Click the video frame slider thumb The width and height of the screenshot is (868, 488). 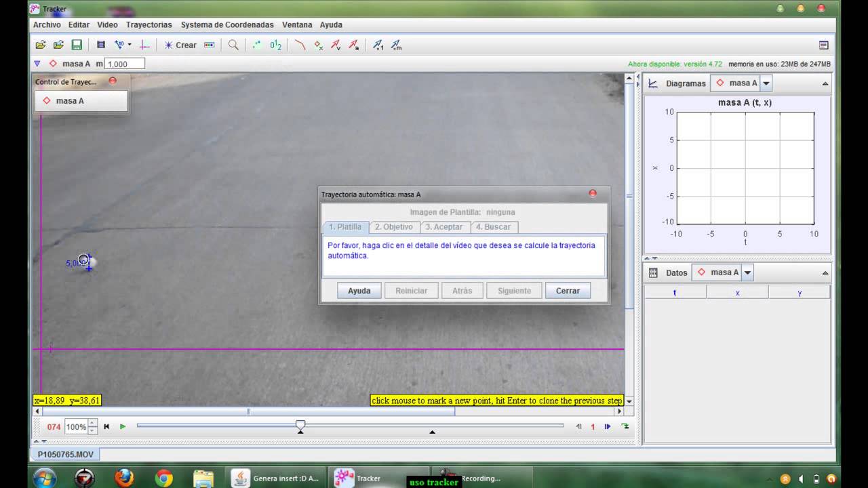point(300,425)
